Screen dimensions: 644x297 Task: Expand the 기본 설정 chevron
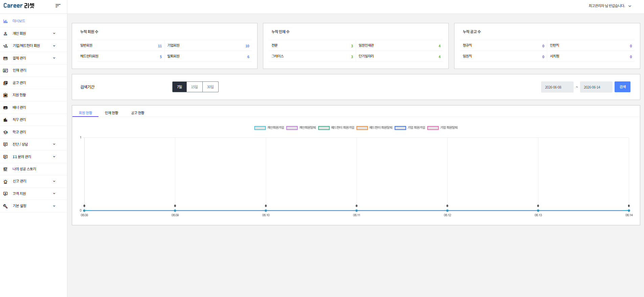click(54, 206)
